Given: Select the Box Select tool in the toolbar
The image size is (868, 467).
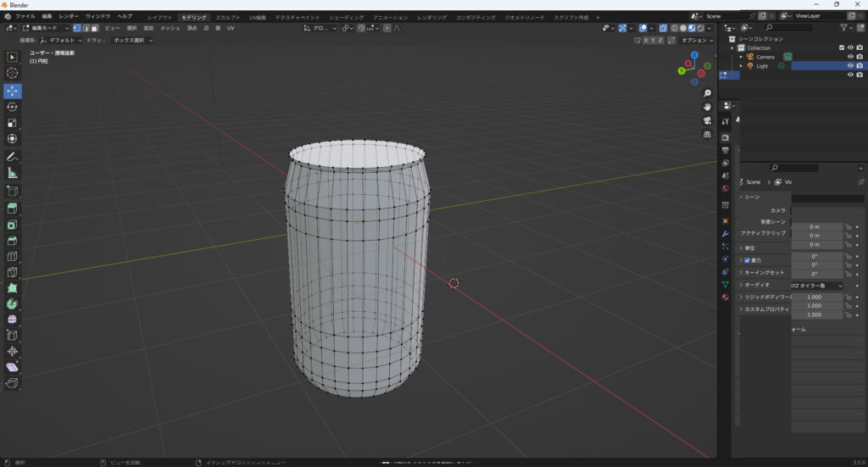Looking at the screenshot, I should (x=12, y=57).
